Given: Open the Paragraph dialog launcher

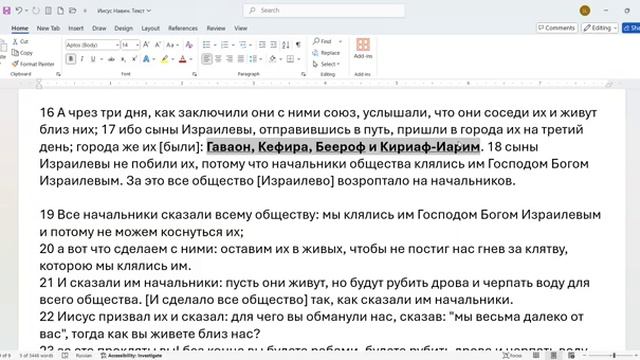Looking at the screenshot, I should tap(303, 74).
